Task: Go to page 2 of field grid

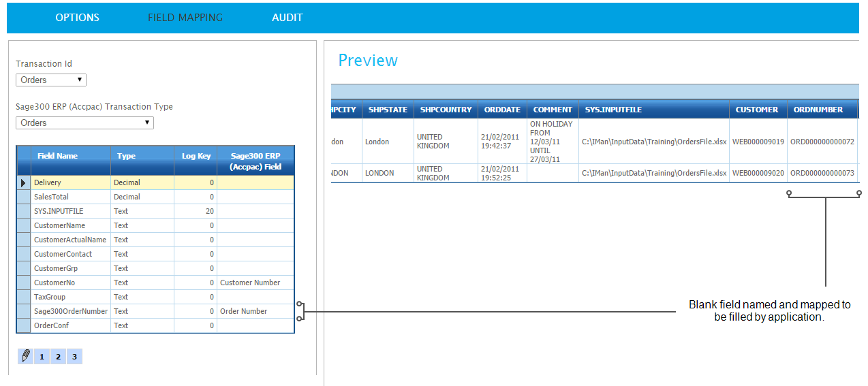Action: pyautogui.click(x=58, y=357)
